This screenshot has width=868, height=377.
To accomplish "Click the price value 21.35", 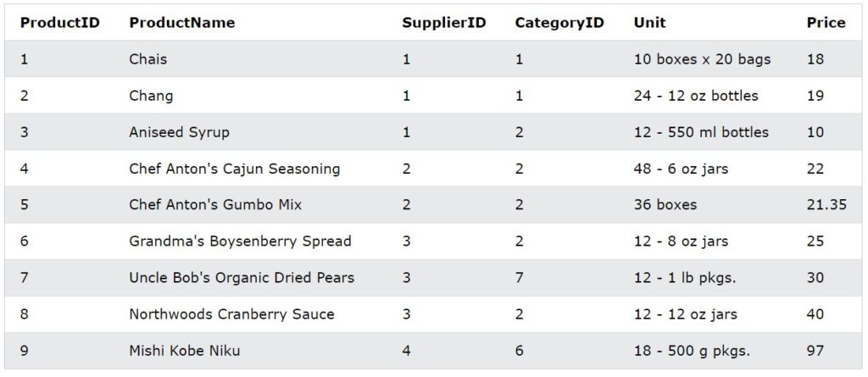I will click(826, 205).
